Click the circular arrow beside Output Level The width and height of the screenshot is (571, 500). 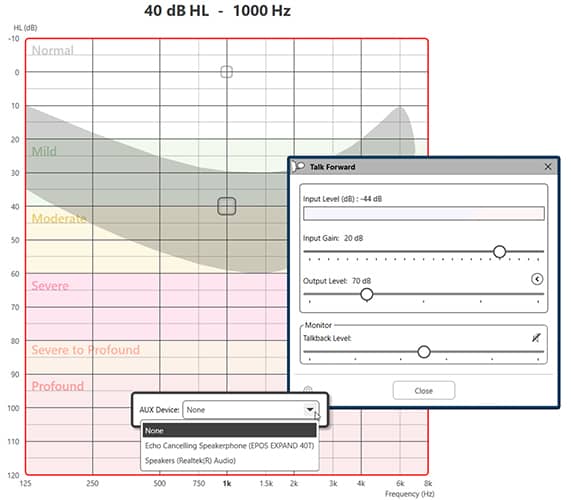tap(537, 279)
